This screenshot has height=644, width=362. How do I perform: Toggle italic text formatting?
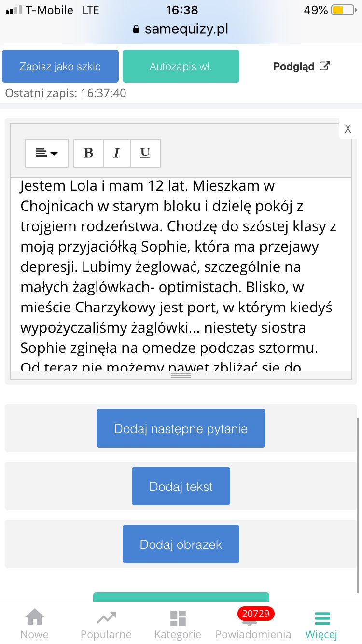coord(116,153)
